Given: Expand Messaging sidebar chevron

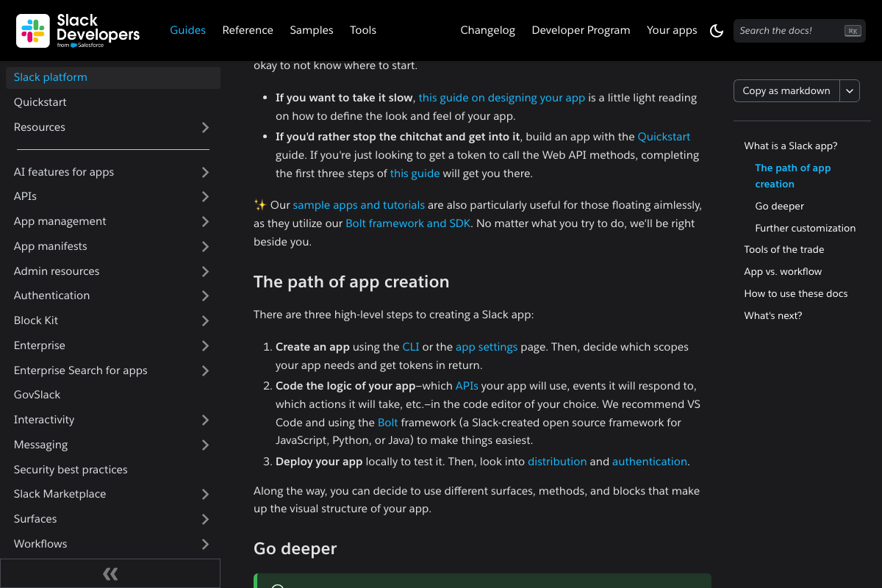Looking at the screenshot, I should click(x=205, y=445).
